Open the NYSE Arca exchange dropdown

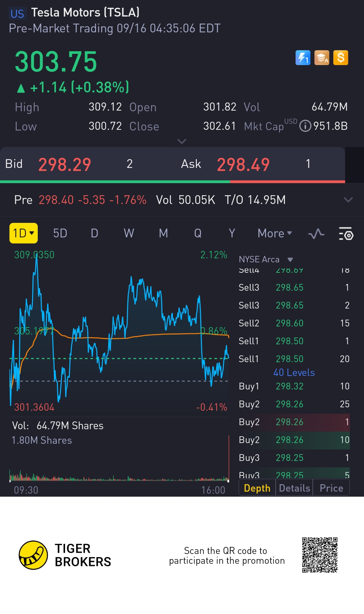(266, 259)
